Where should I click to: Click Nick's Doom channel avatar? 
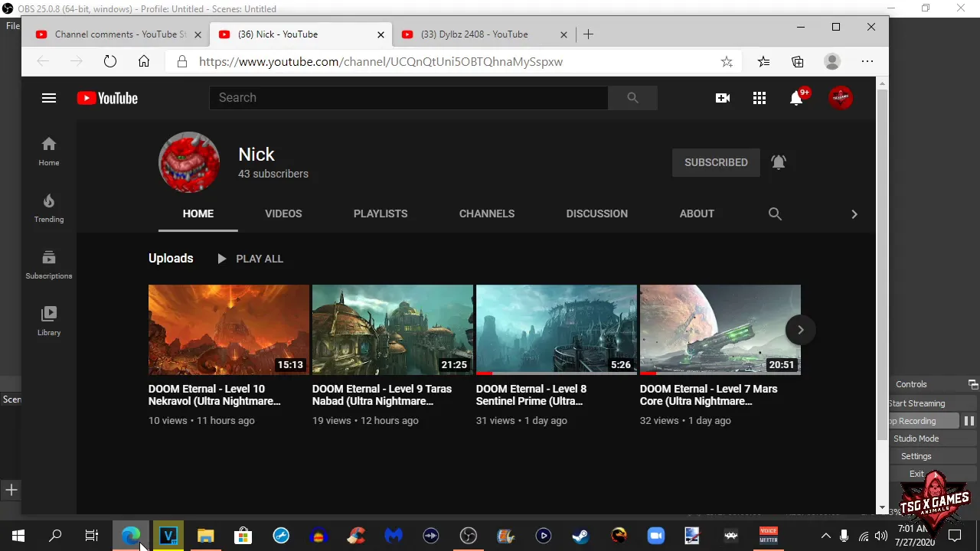(x=189, y=162)
